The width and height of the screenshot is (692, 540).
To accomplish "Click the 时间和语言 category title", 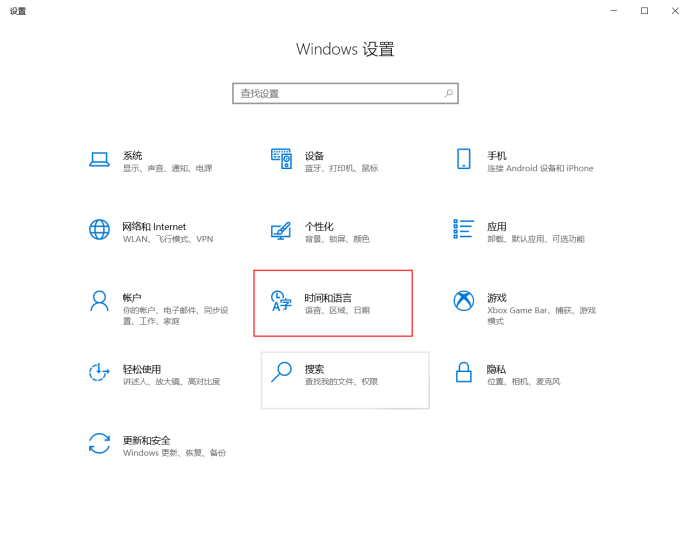I will pos(328,298).
